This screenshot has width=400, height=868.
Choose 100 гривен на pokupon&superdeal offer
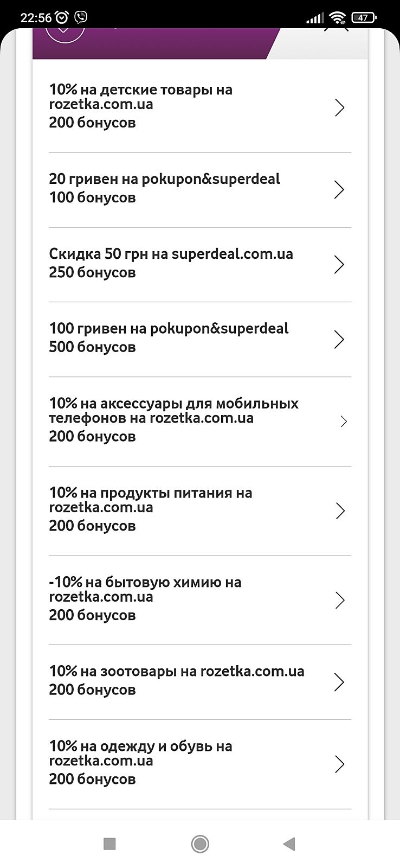point(169,337)
